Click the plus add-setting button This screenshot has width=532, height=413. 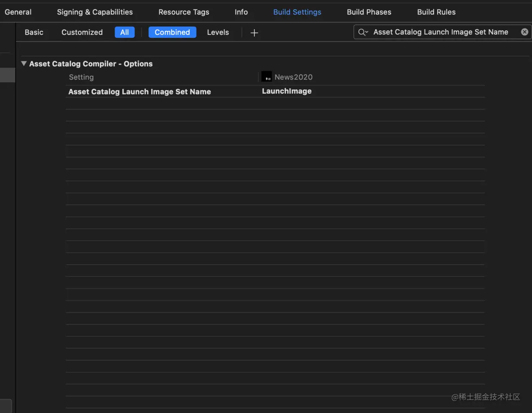[x=254, y=33]
